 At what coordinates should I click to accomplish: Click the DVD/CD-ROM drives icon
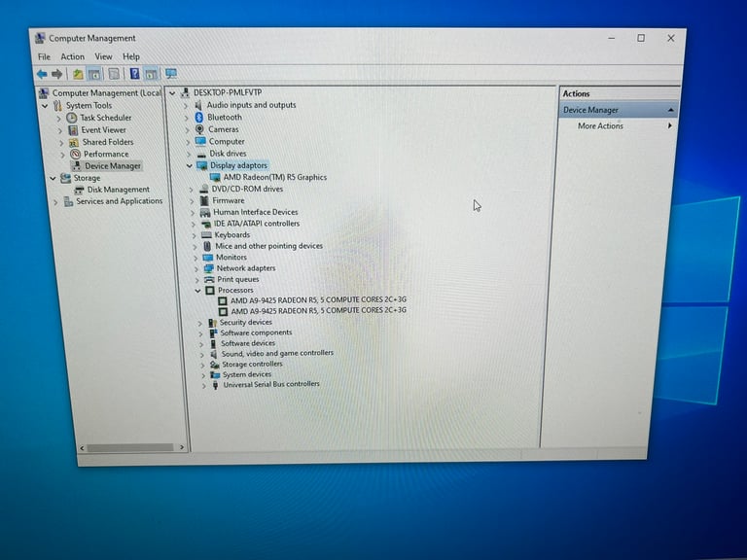204,189
